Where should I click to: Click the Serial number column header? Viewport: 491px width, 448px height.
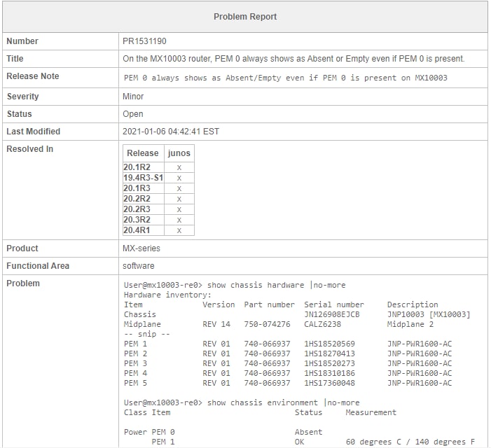pyautogui.click(x=334, y=304)
